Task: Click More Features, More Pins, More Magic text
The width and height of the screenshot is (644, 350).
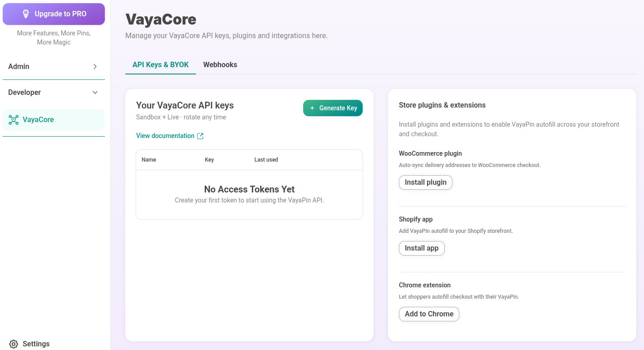Action: (54, 38)
